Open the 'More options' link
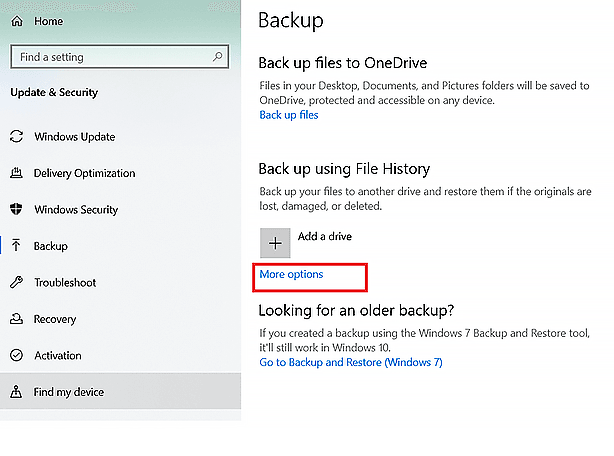The width and height of the screenshot is (614, 456). (291, 274)
